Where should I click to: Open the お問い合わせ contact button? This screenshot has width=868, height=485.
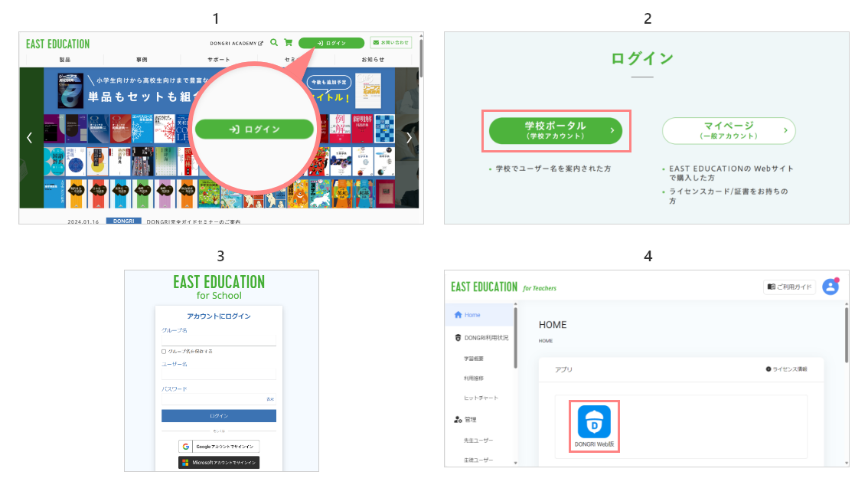pyautogui.click(x=391, y=43)
